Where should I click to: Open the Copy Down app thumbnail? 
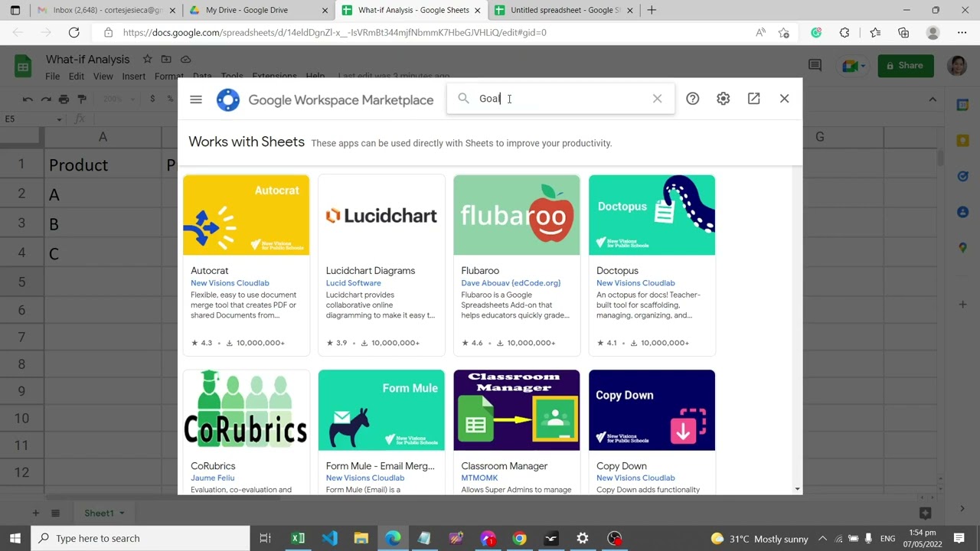point(652,410)
